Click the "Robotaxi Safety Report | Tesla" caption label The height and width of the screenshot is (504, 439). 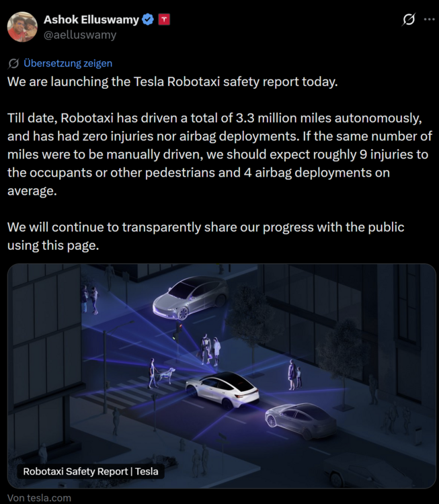91,472
